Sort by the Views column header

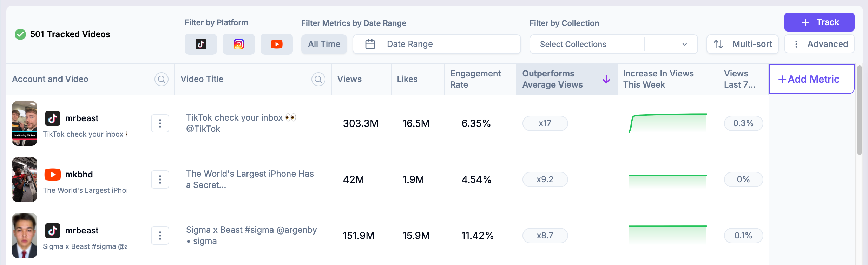[x=349, y=79]
